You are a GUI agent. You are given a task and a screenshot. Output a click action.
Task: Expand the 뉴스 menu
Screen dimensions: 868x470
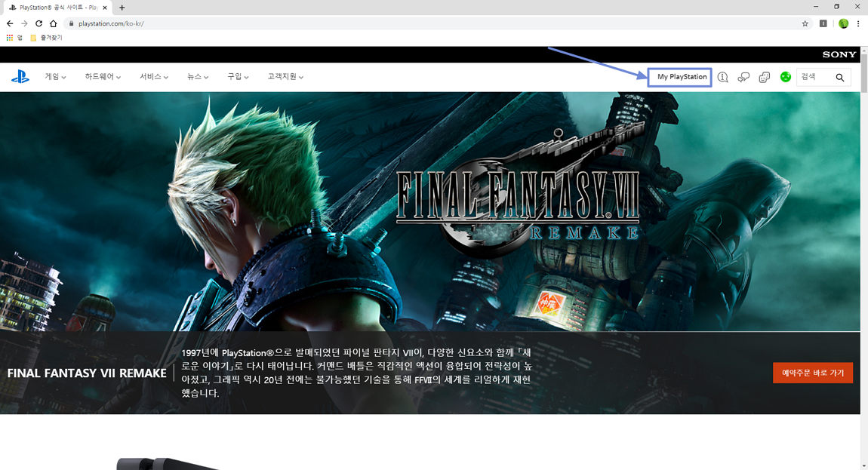pyautogui.click(x=198, y=77)
